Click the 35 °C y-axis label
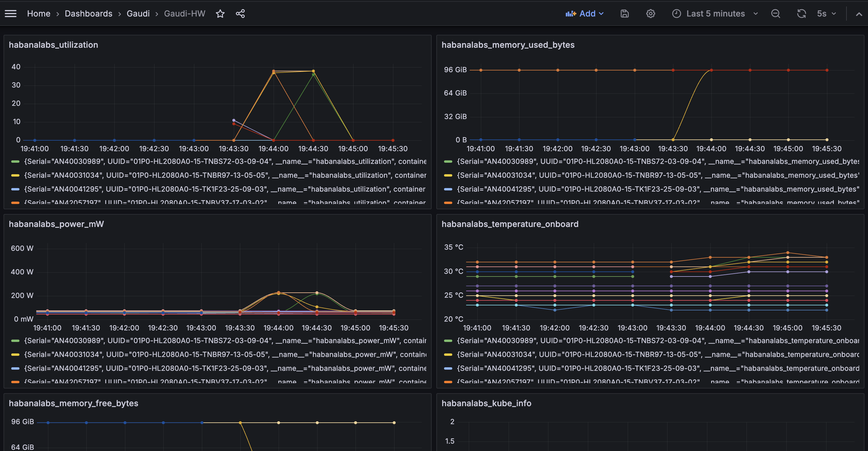The width and height of the screenshot is (868, 451). pyautogui.click(x=453, y=247)
